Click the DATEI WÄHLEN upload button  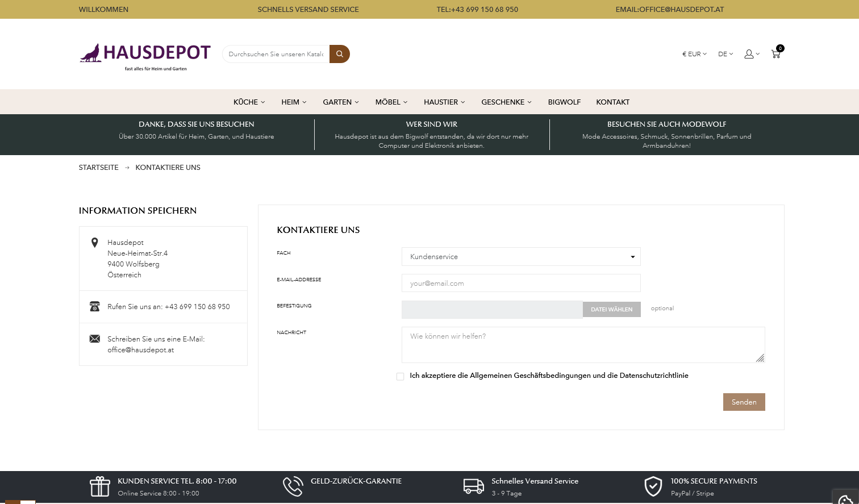[611, 309]
